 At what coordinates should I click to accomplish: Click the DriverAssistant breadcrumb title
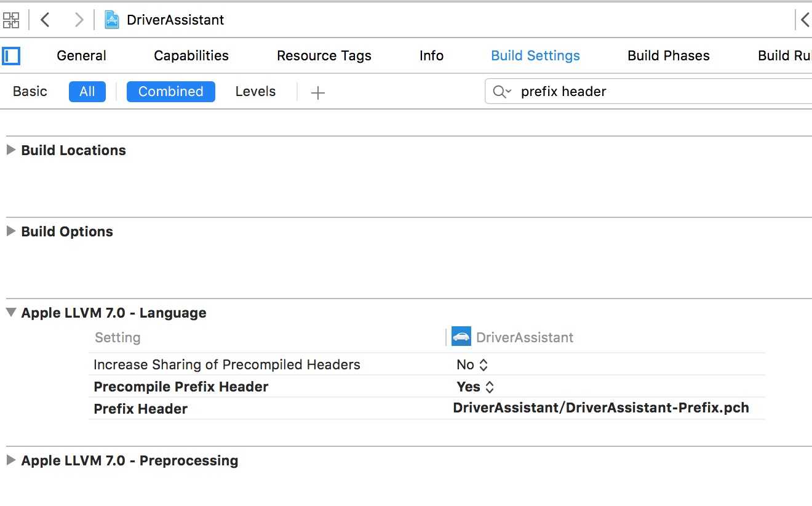175,20
